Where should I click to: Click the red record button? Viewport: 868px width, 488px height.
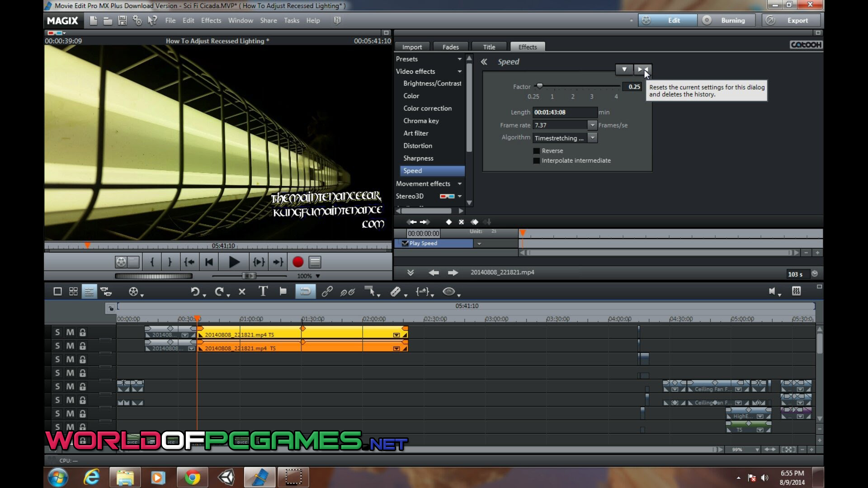(297, 262)
